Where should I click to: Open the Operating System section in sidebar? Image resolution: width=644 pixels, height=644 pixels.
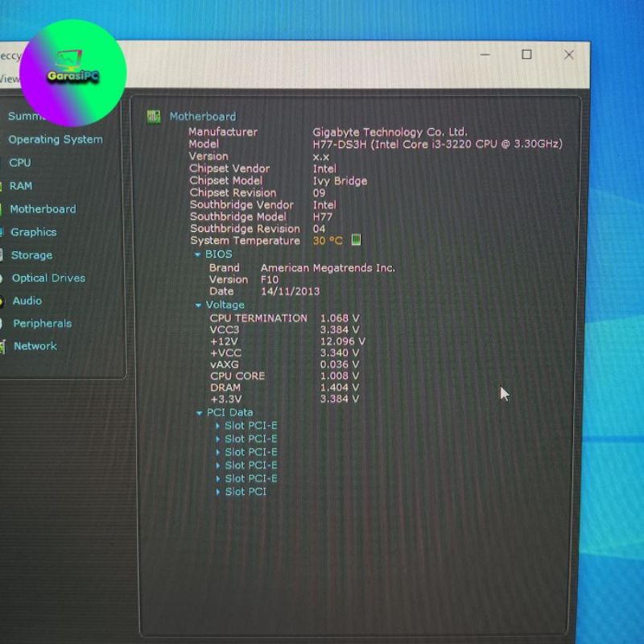pyautogui.click(x=56, y=139)
